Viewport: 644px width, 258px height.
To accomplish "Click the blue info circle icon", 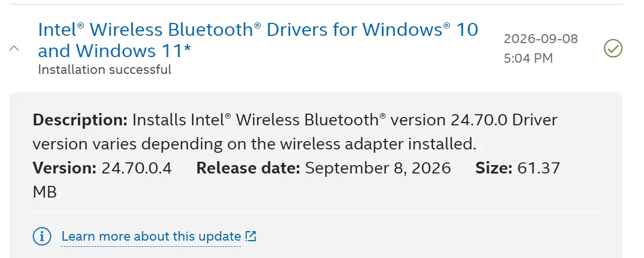I will (x=42, y=236).
